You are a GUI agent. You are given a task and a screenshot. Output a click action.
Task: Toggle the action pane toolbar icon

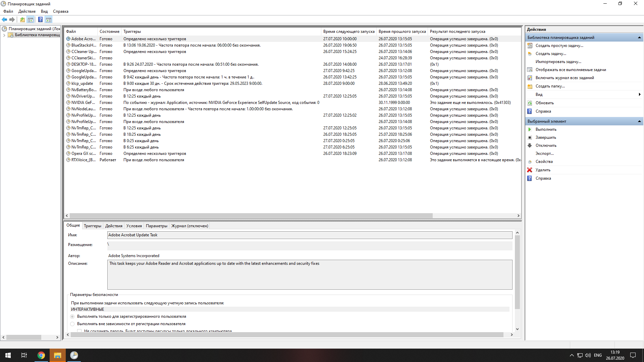[49, 19]
